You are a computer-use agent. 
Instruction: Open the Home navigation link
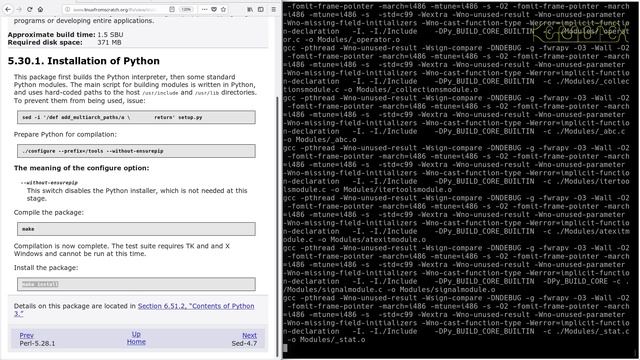click(x=136, y=342)
